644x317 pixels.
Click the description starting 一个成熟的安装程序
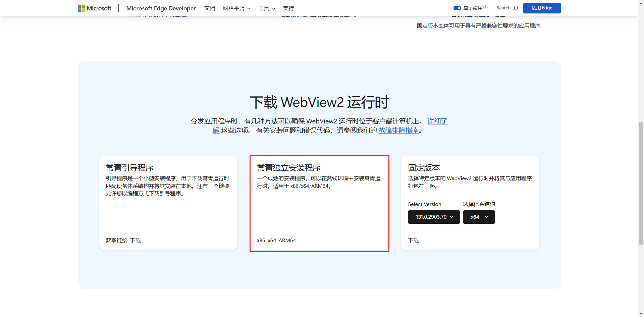pyautogui.click(x=319, y=182)
